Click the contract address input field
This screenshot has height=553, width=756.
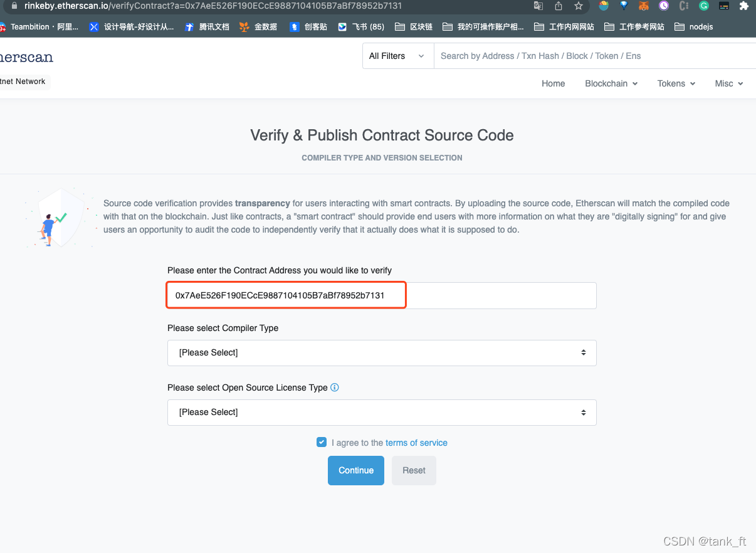point(285,295)
